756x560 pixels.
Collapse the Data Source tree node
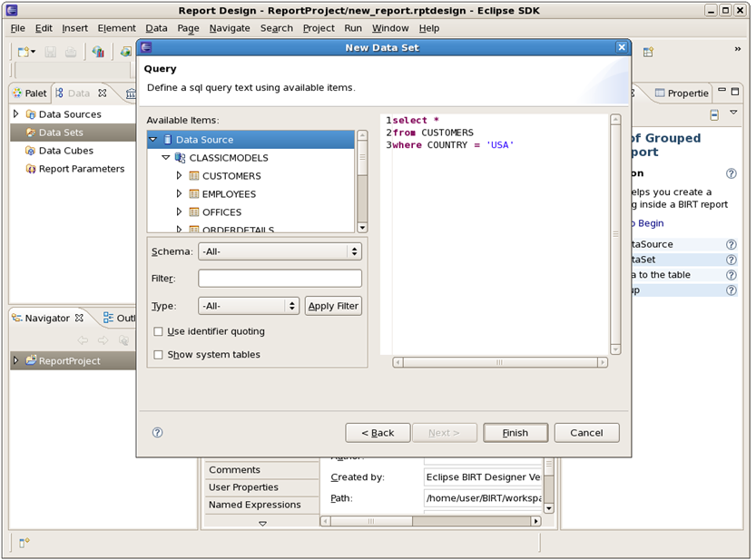[153, 140]
